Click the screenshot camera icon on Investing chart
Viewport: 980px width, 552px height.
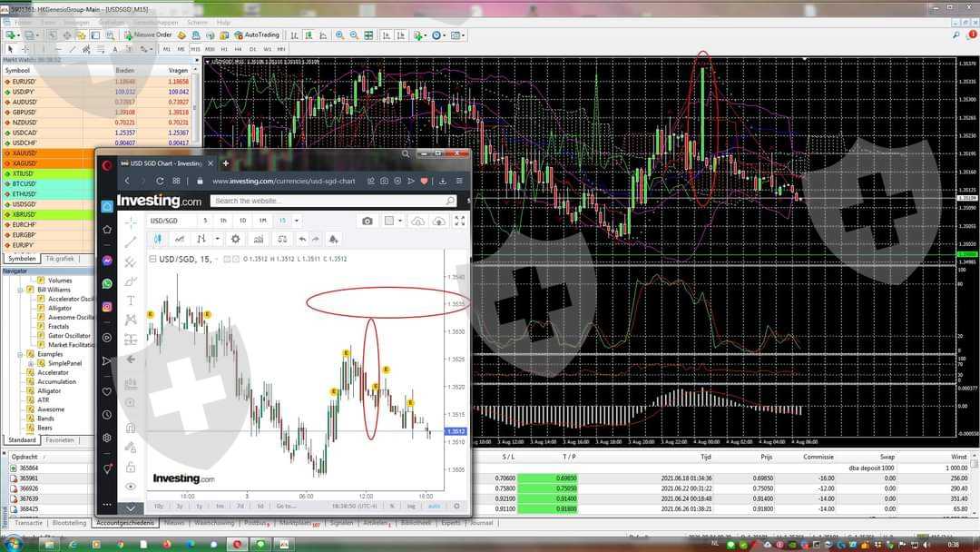click(x=367, y=221)
